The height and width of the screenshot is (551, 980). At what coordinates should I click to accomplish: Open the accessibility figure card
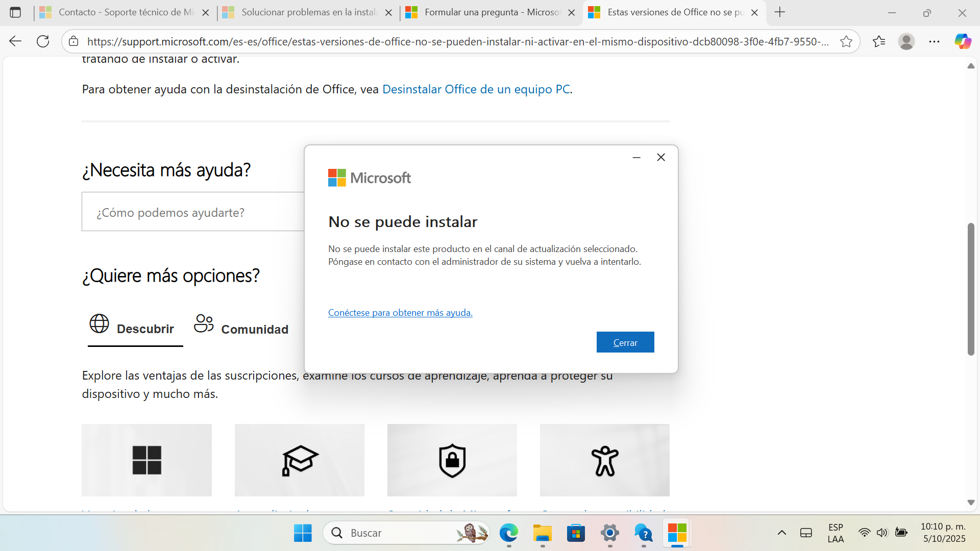(x=605, y=460)
